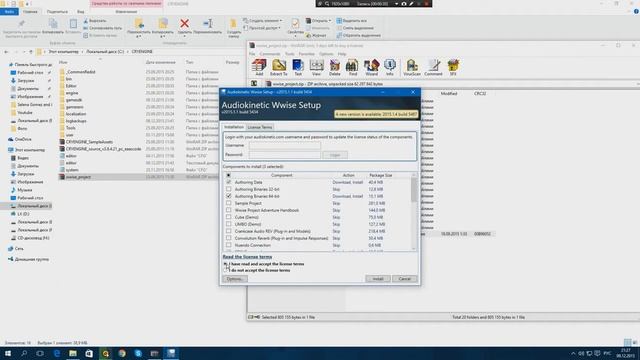The image size is (640, 360).
Task: Check the Sample Project component
Action: [x=229, y=203]
